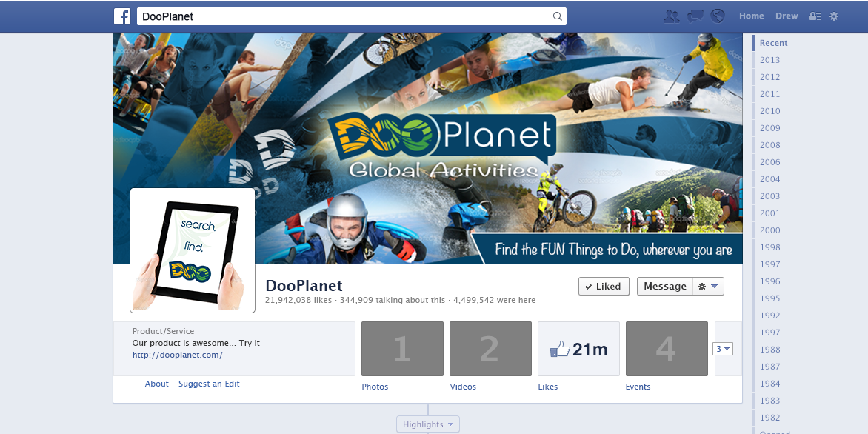868x434 pixels.
Task: Open the gear dropdown next to Message
Action: tap(708, 287)
